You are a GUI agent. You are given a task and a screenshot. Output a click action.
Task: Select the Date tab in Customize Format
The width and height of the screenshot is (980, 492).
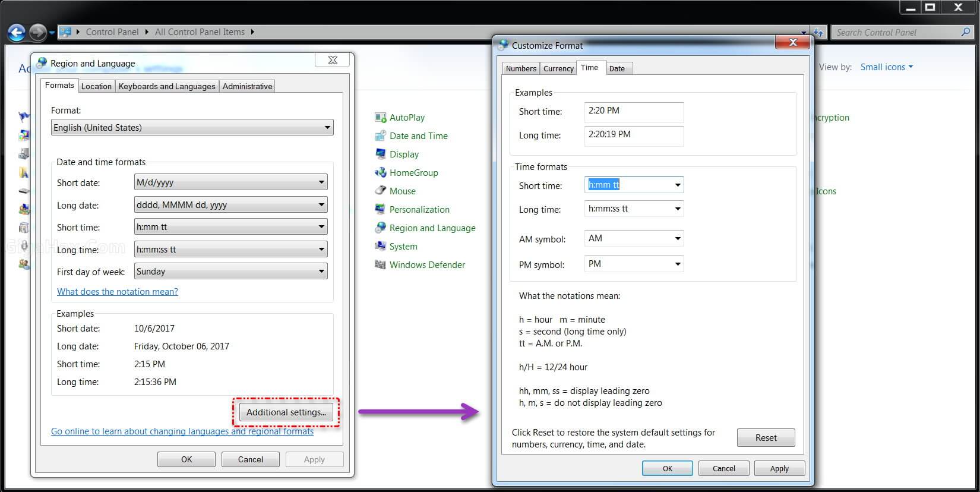point(617,69)
